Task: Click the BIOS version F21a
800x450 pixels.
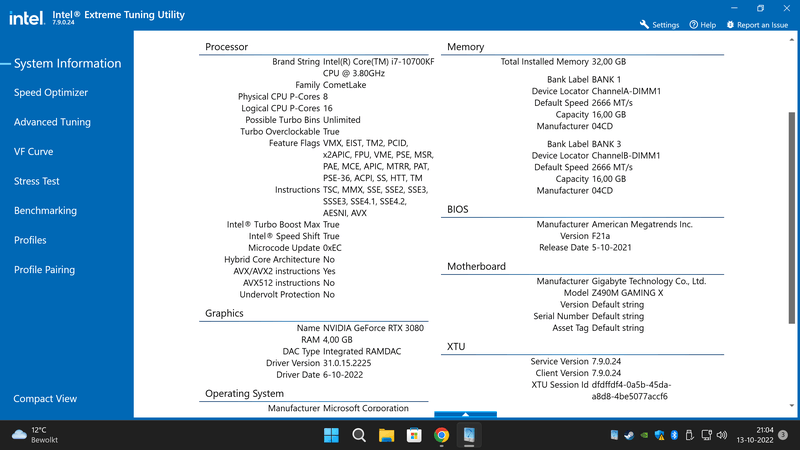Action: point(601,236)
